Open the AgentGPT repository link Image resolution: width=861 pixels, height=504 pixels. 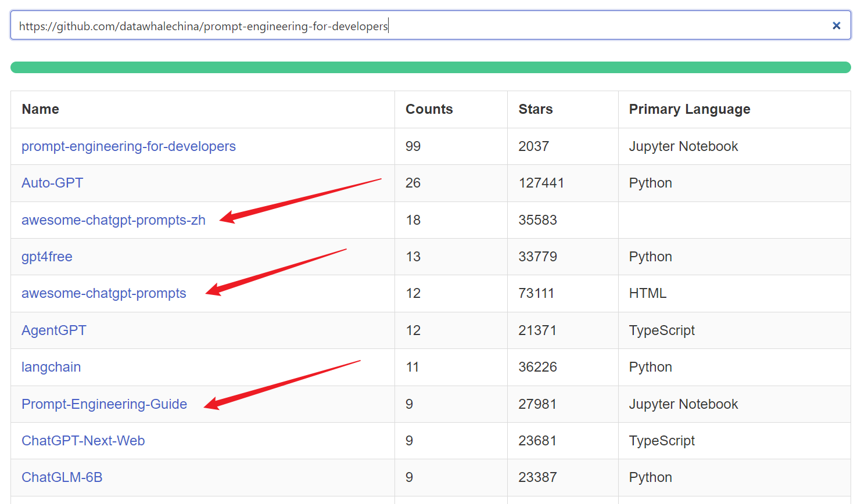[53, 330]
